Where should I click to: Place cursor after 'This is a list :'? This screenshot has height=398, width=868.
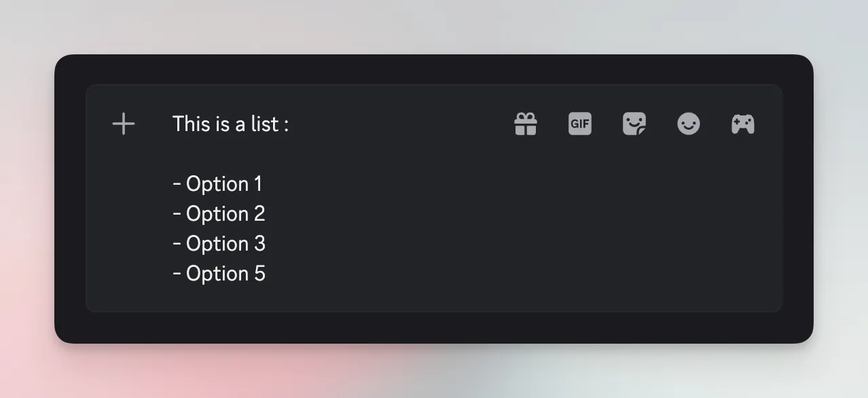pos(289,124)
